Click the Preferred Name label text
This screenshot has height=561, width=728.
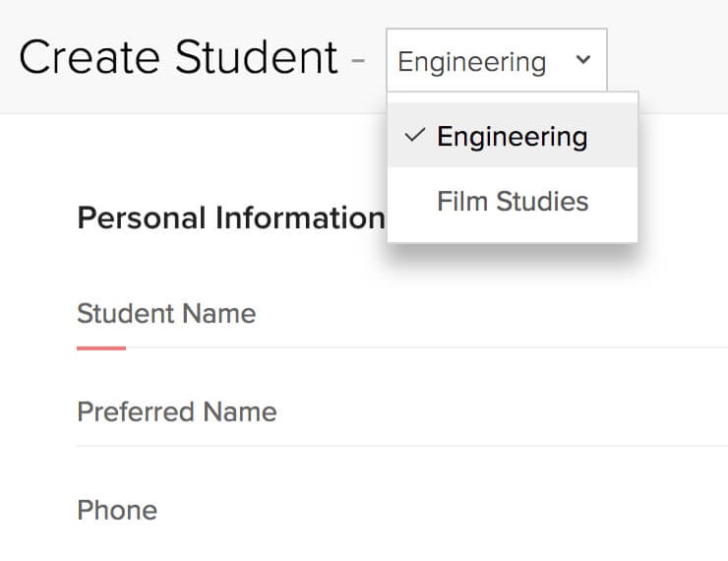[x=177, y=412]
